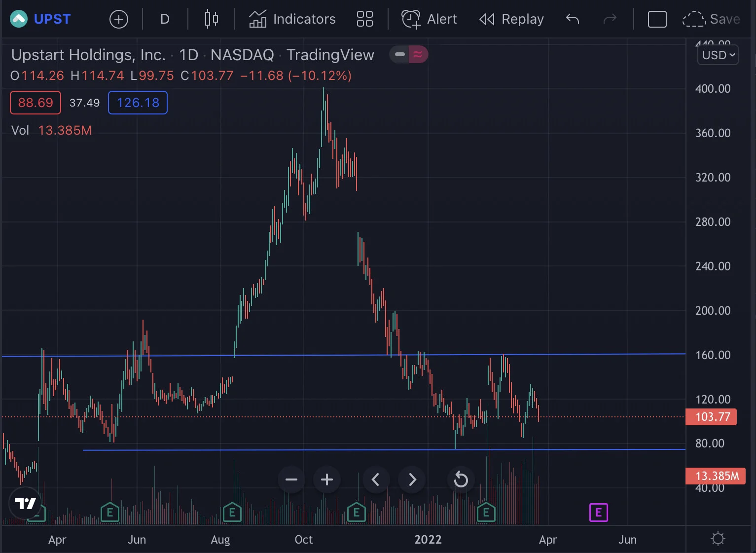Click the Upstart Holdings, Inc. legend title
The height and width of the screenshot is (553, 756).
(88, 55)
